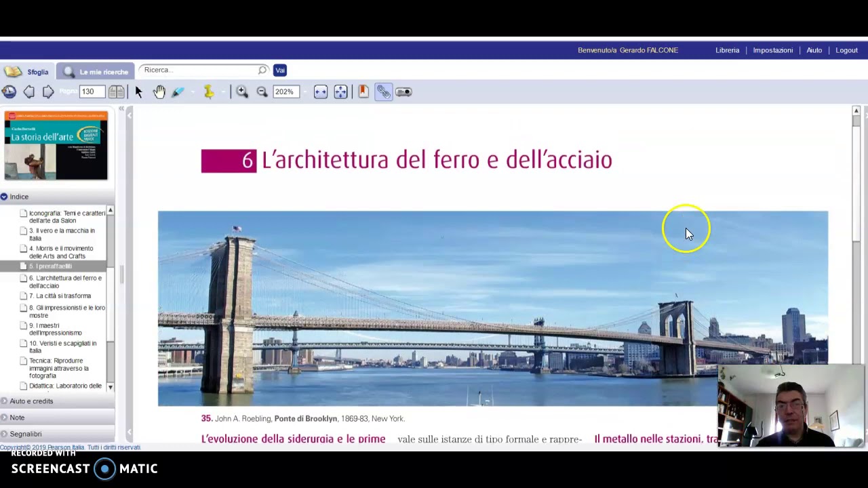868x488 pixels.
Task: Open chapter 6. L'architettura del ferro e dell'acciaio in index
Action: (x=62, y=282)
